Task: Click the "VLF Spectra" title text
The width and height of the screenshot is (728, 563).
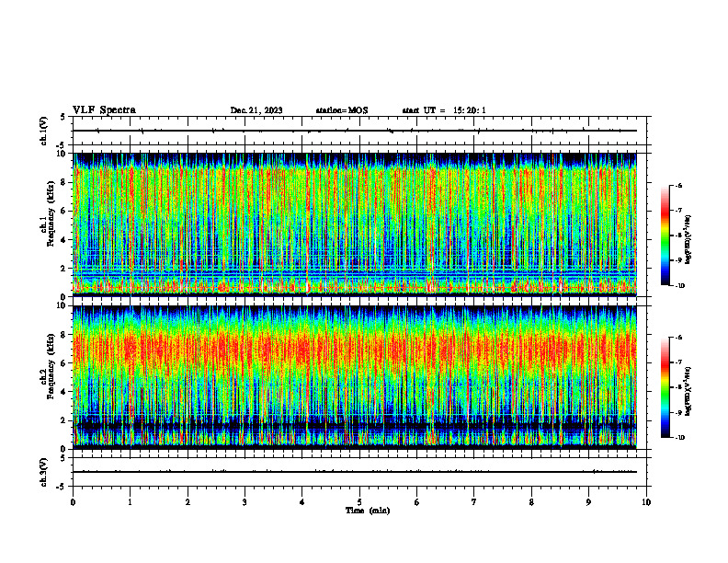Action: pos(104,110)
